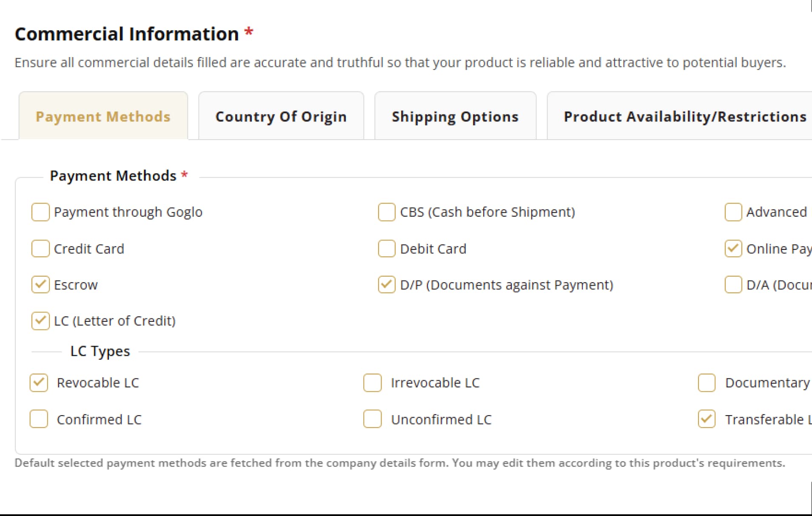Image resolution: width=812 pixels, height=516 pixels.
Task: Open the Country Of Origin tab
Action: [x=281, y=116]
